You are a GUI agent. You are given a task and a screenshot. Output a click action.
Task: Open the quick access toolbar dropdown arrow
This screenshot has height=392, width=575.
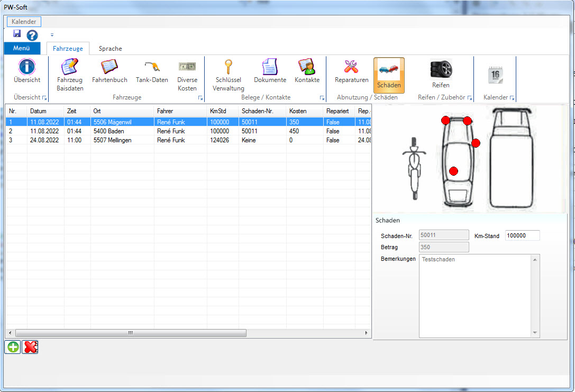tap(52, 35)
